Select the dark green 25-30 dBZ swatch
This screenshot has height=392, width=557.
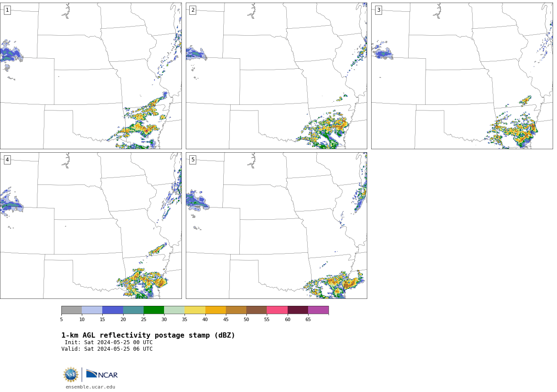coord(154,310)
